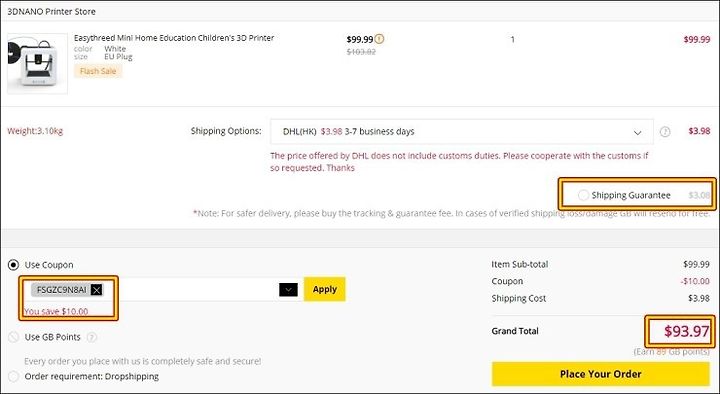
Task: Click the shipping options help icon
Action: (665, 132)
